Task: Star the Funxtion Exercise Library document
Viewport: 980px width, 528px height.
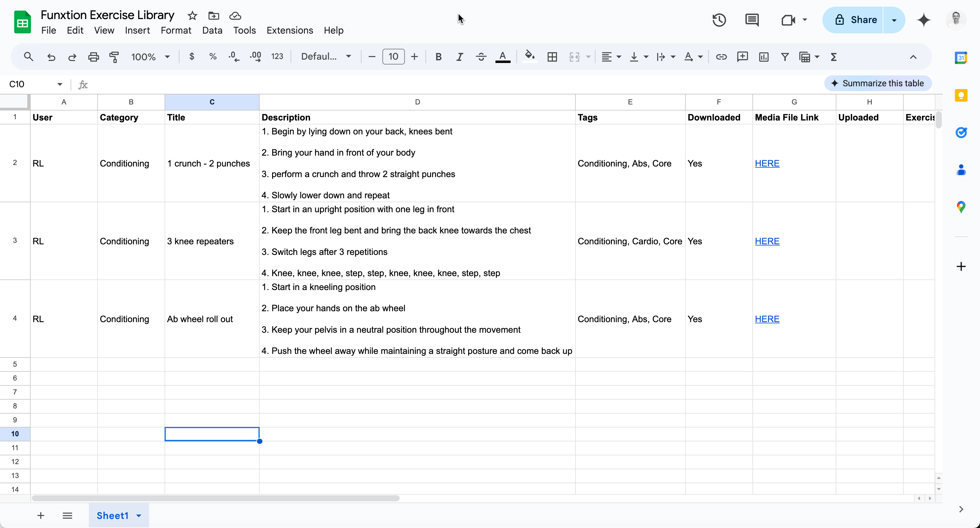Action: tap(192, 15)
